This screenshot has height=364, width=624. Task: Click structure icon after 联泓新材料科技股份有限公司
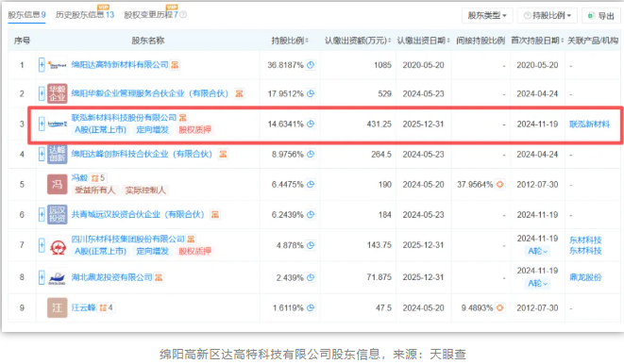click(x=182, y=118)
